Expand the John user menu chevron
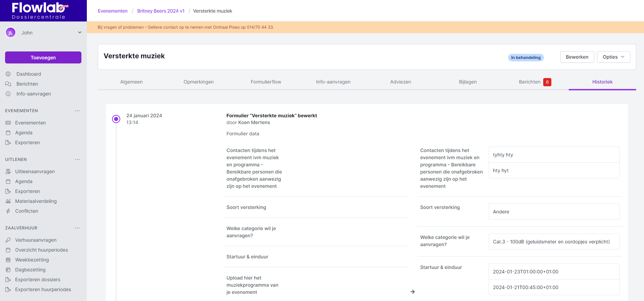The height and width of the screenshot is (301, 644). point(80,33)
